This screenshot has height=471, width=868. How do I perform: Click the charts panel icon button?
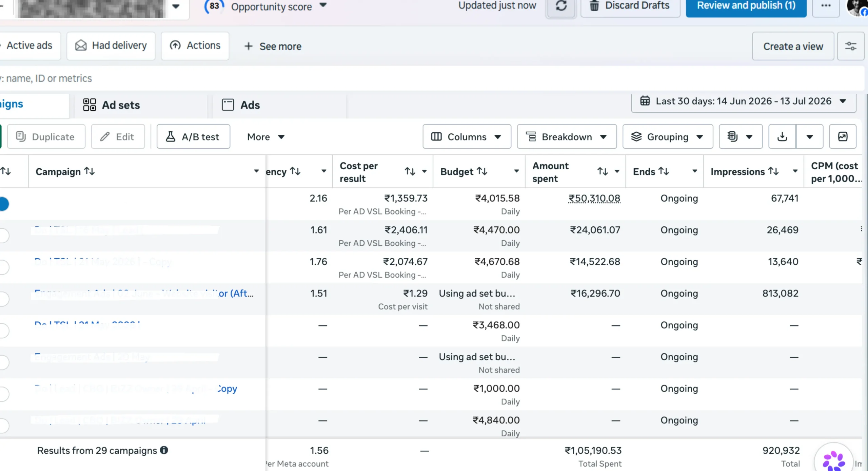pyautogui.click(x=843, y=137)
